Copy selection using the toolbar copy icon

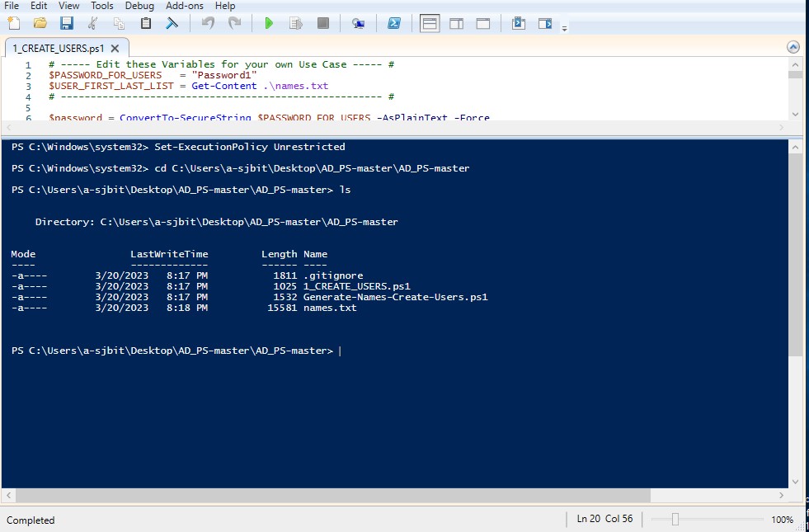coord(120,23)
